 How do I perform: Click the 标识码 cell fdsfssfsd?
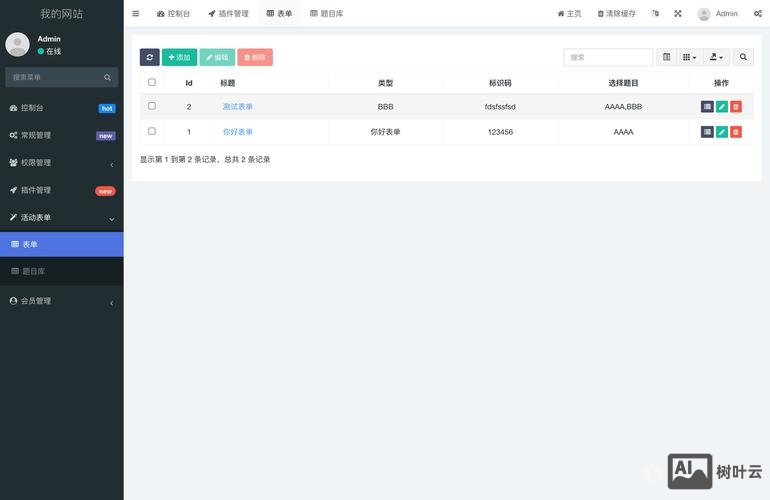tap(500, 107)
